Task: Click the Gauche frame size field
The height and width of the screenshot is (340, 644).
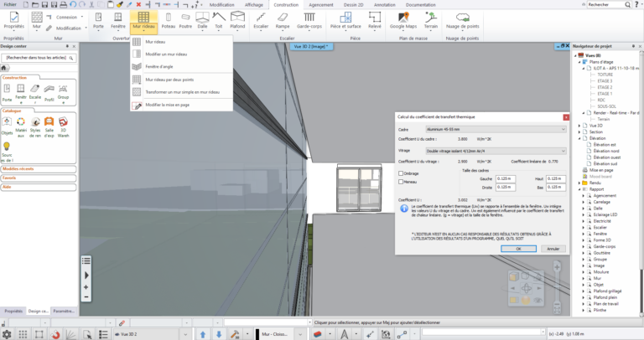Action: pyautogui.click(x=505, y=179)
